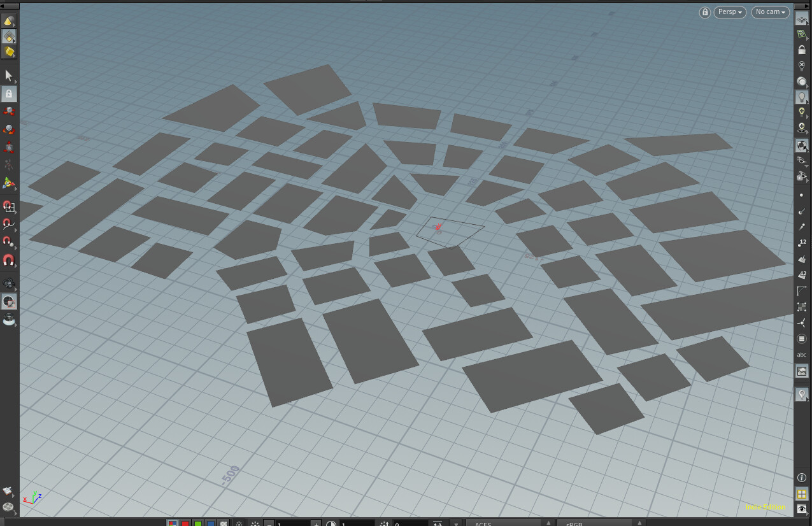
Task: Open the display options info button
Action: (802, 478)
